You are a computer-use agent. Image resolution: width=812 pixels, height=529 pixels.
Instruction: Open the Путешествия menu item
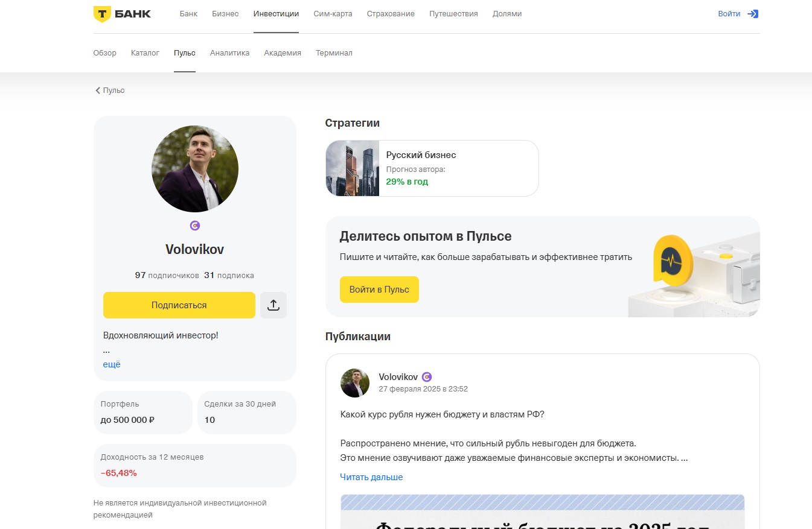coord(453,14)
